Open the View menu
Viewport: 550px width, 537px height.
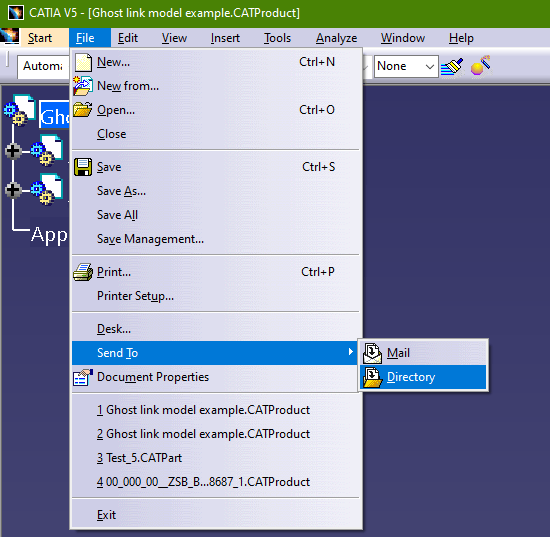click(174, 38)
